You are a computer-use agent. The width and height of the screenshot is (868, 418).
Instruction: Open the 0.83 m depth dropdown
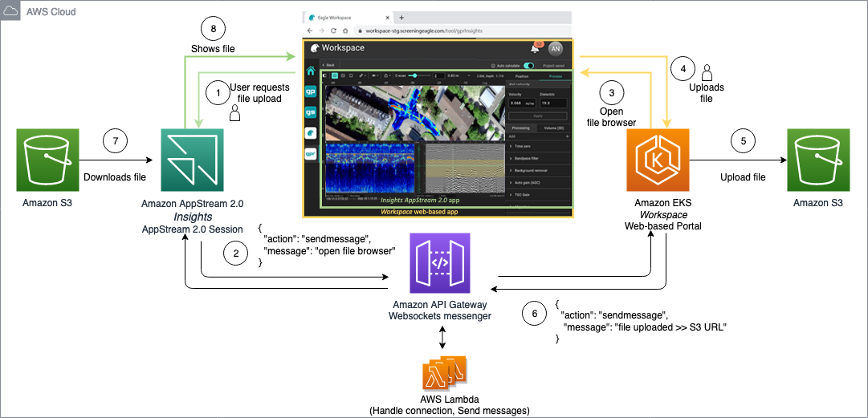pos(460,75)
